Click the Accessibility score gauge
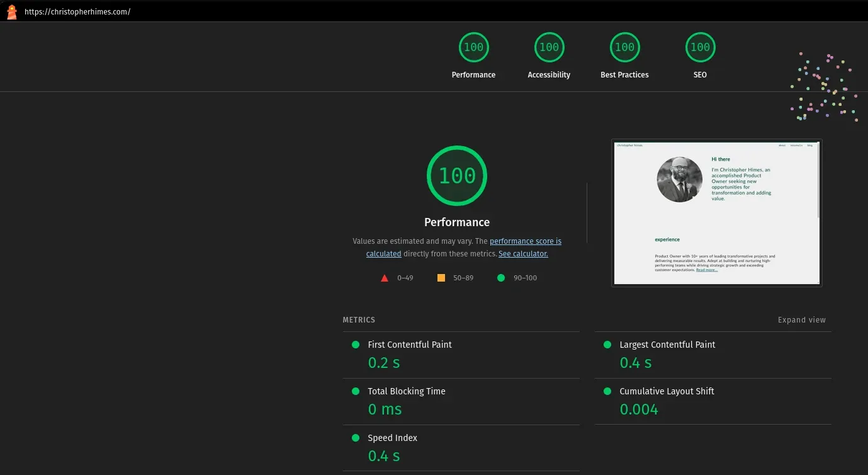 [x=549, y=47]
